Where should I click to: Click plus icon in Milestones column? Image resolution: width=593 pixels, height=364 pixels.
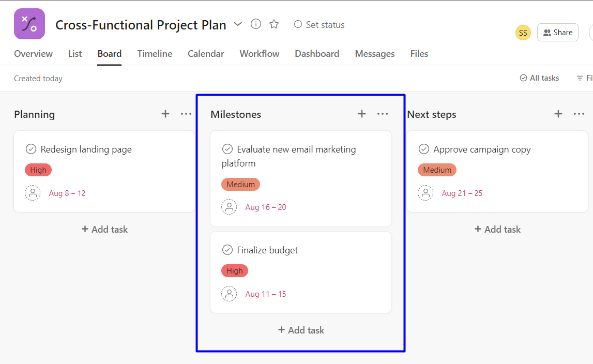[362, 114]
